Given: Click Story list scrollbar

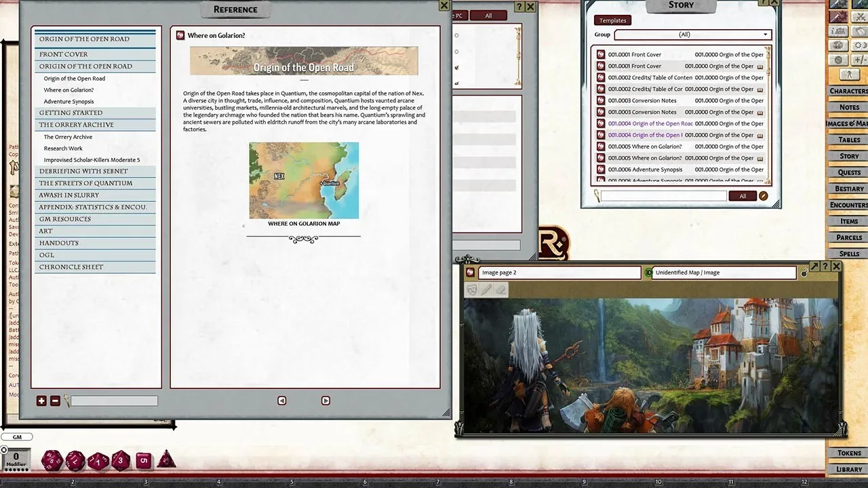Looking at the screenshot, I should pos(768,115).
